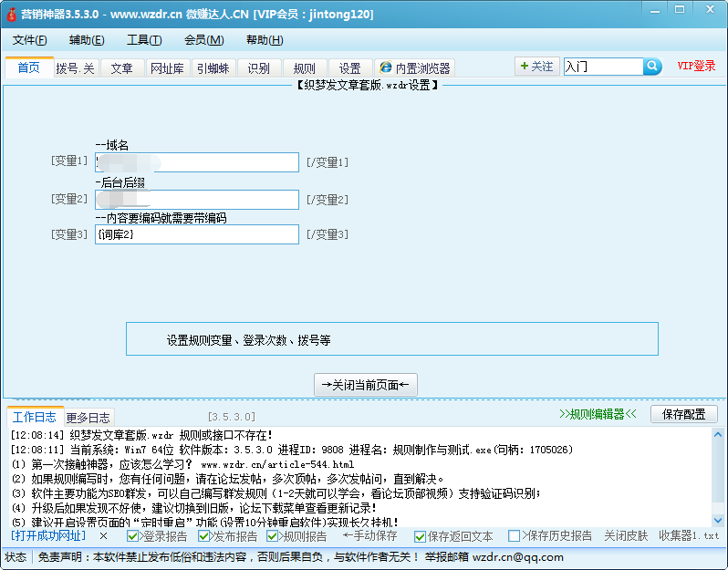Switch to the 首页 tab
The width and height of the screenshot is (728, 570).
[29, 67]
